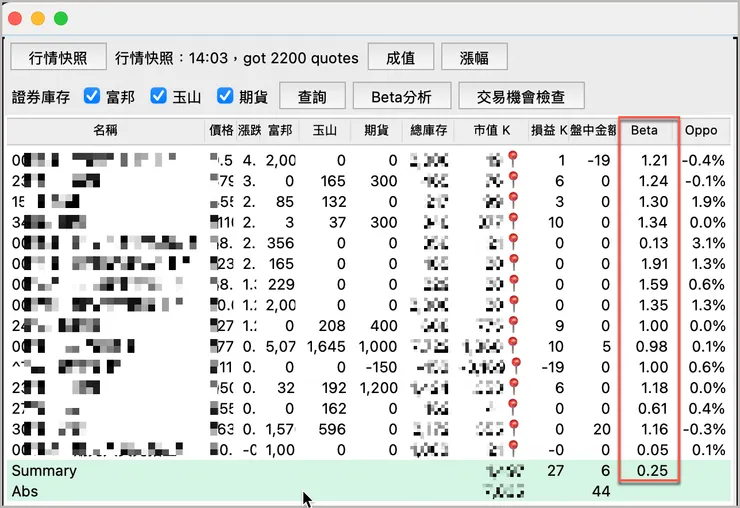Select the Abs row label
This screenshot has height=508, width=740.
click(x=25, y=491)
